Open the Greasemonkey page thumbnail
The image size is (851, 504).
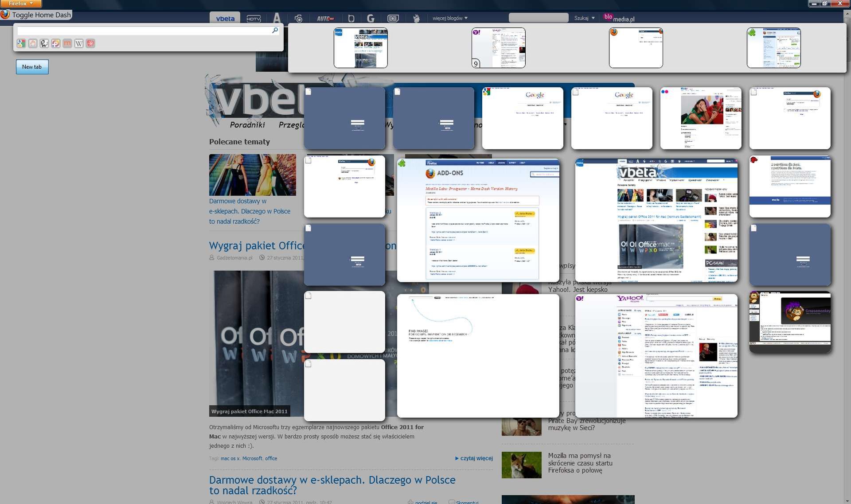click(x=790, y=322)
